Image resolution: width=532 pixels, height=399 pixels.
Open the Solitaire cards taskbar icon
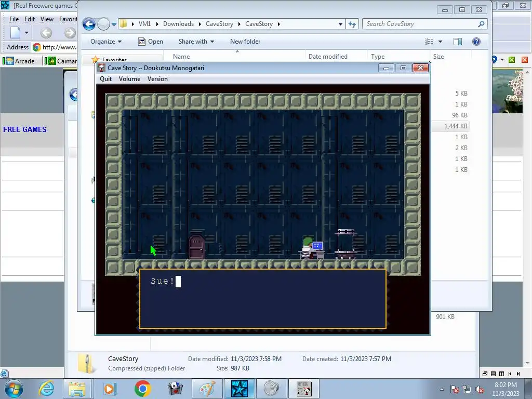coord(175,389)
